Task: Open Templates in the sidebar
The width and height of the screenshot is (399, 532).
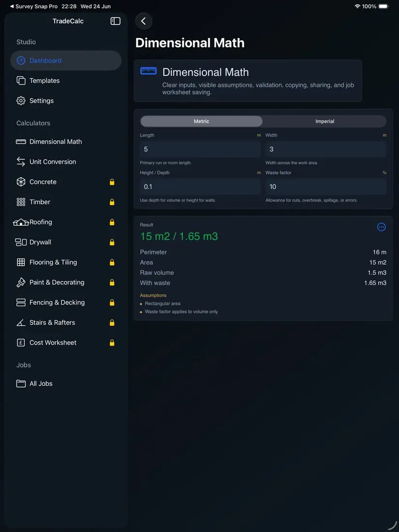Action: click(x=66, y=80)
